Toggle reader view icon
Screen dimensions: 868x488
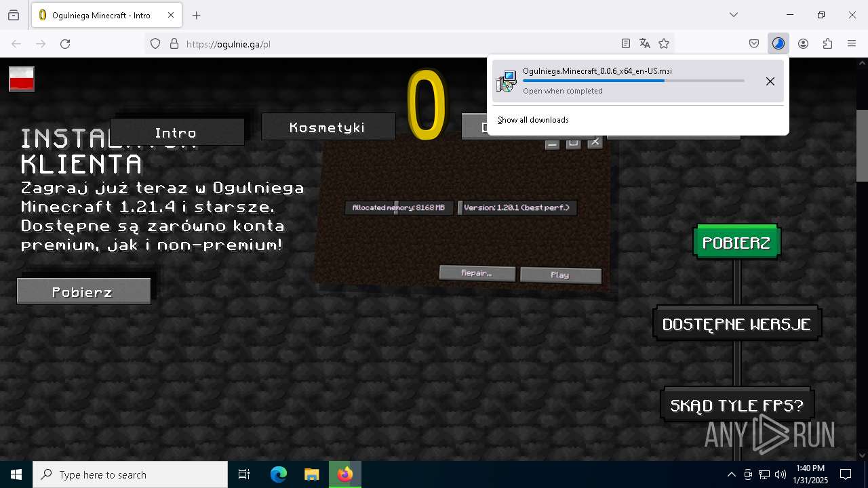pyautogui.click(x=626, y=43)
